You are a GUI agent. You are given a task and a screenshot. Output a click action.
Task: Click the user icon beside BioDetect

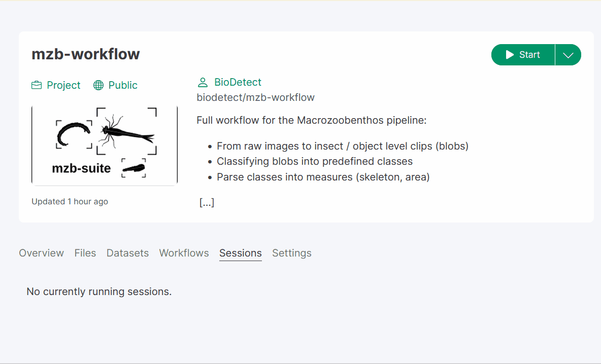coord(203,82)
